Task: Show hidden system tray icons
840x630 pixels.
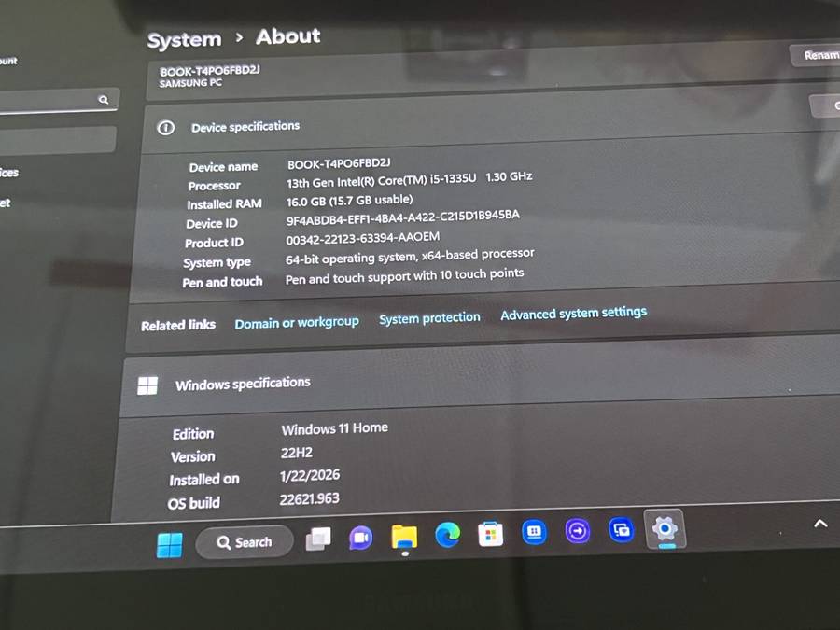Action: pyautogui.click(x=820, y=524)
